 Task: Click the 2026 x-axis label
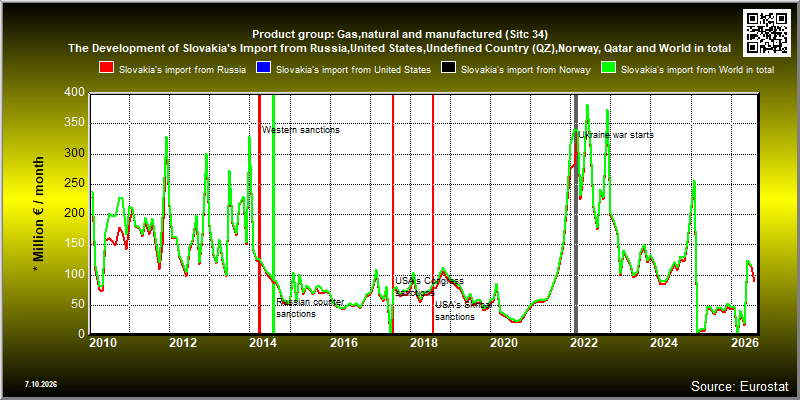(743, 343)
